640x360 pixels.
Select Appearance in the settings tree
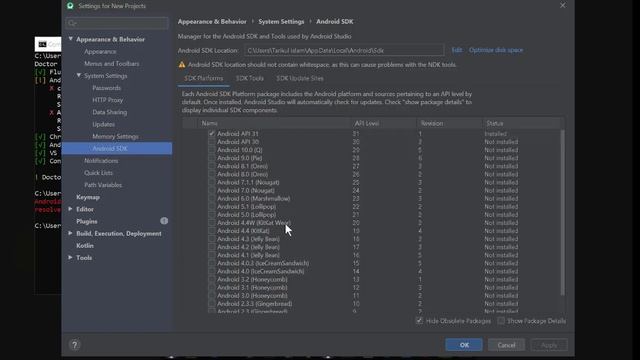[x=100, y=51]
